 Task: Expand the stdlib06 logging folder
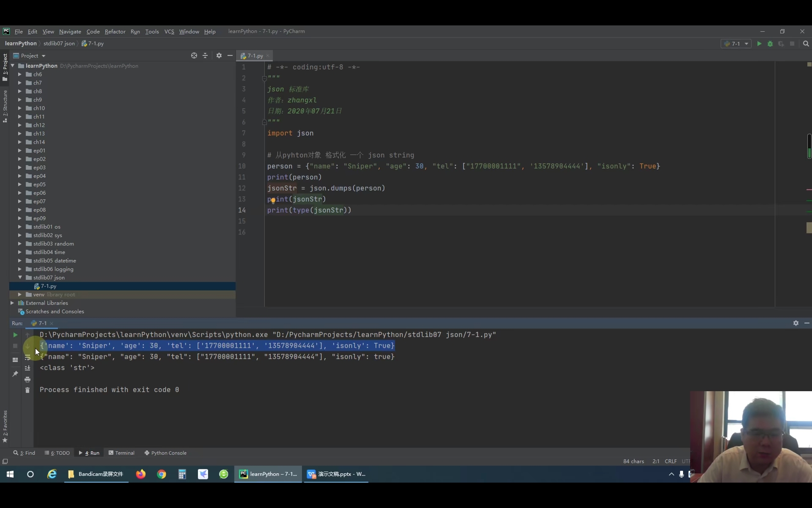[20, 269]
